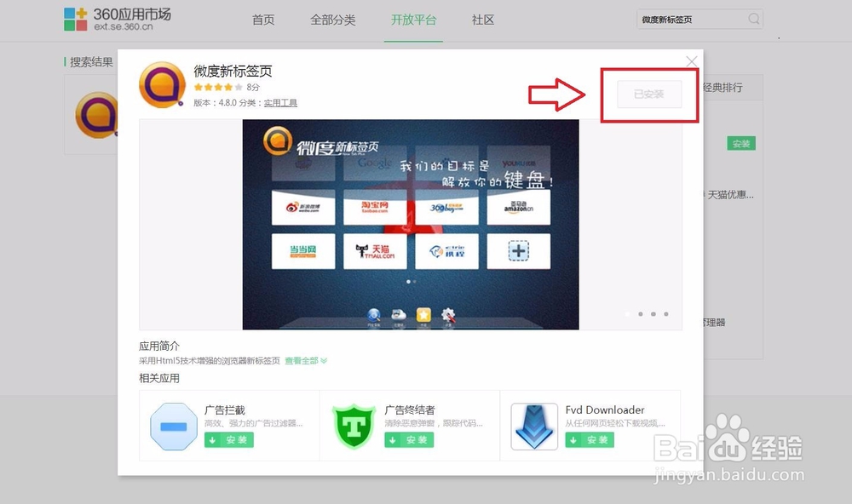Click the Fvd Downloader arrow icon
This screenshot has height=504, width=852.
coord(534,427)
